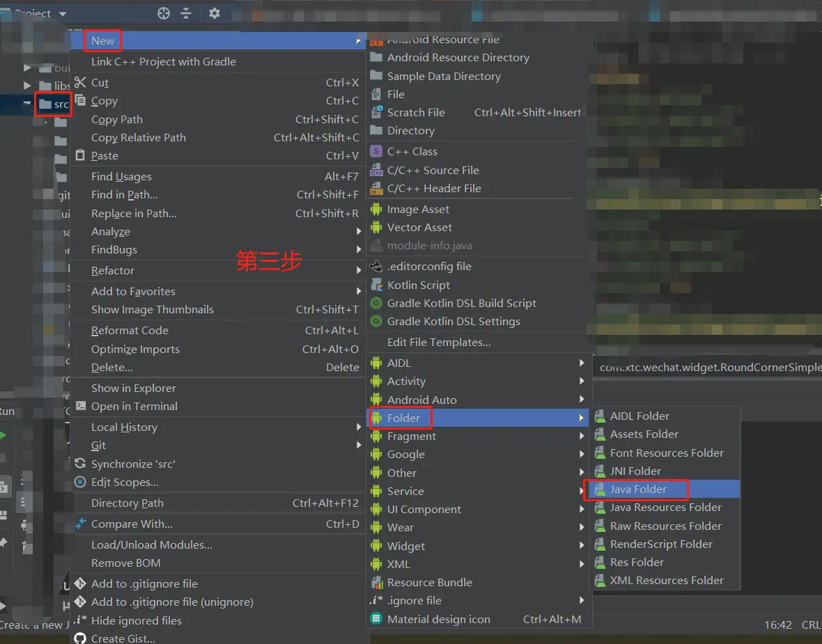Open the Project panel settings gear
The width and height of the screenshot is (822, 644).
pos(215,13)
